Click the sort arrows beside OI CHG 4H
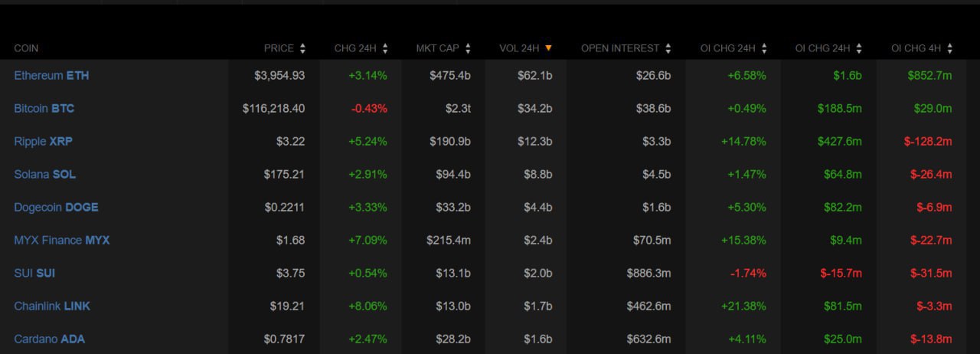The image size is (980, 354). point(949,48)
